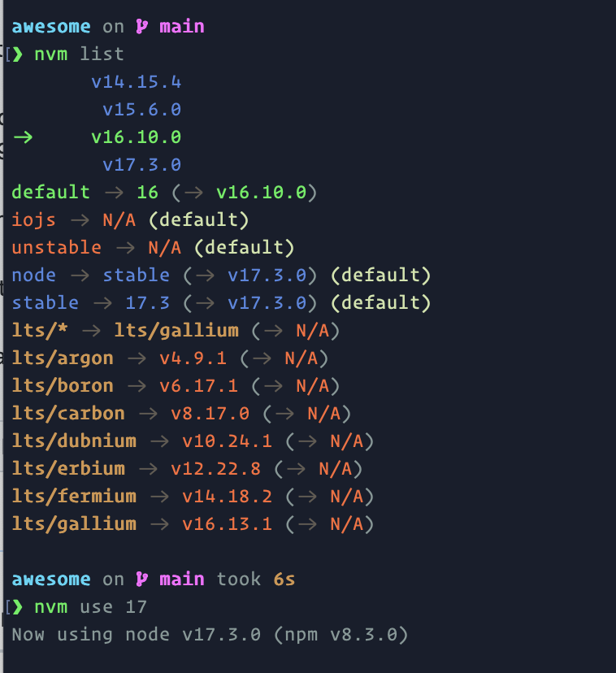Click the v15.6.0 version text

(x=141, y=110)
